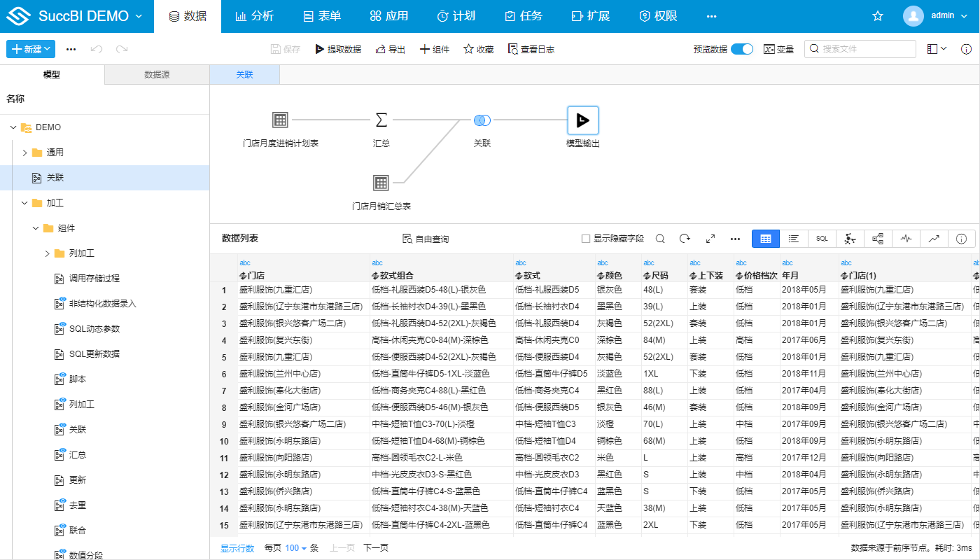The width and height of the screenshot is (980, 560).
Task: Click the 搜索文件 search input
Action: 860,49
